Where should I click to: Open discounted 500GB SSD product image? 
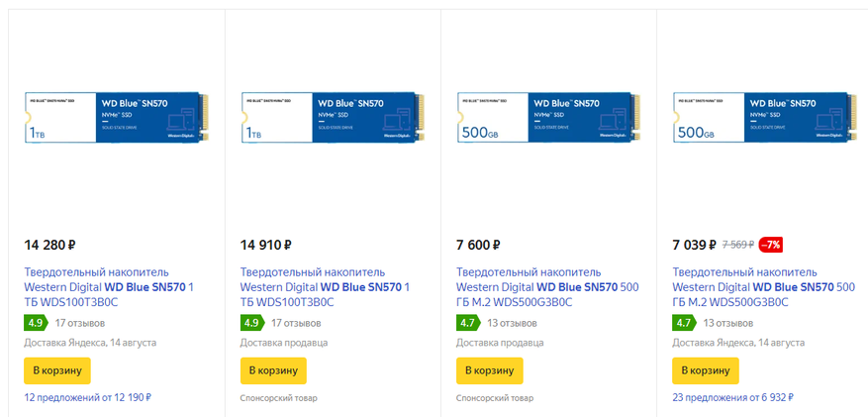pyautogui.click(x=762, y=121)
